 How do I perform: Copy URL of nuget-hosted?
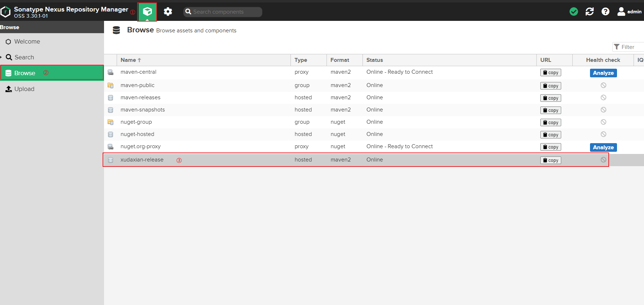pyautogui.click(x=550, y=135)
